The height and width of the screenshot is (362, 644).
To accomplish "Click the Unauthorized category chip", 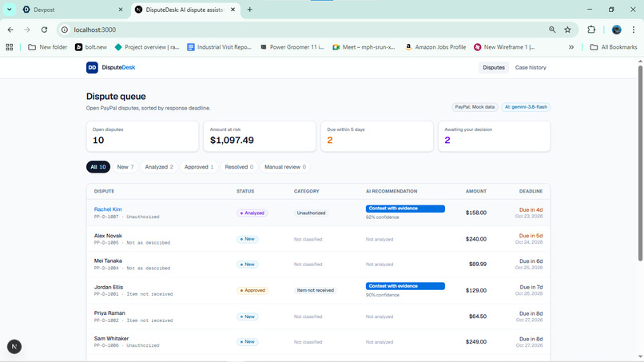I will pyautogui.click(x=311, y=213).
